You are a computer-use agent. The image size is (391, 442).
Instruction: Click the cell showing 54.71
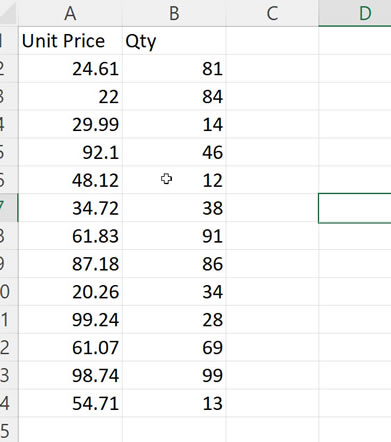click(x=70, y=403)
